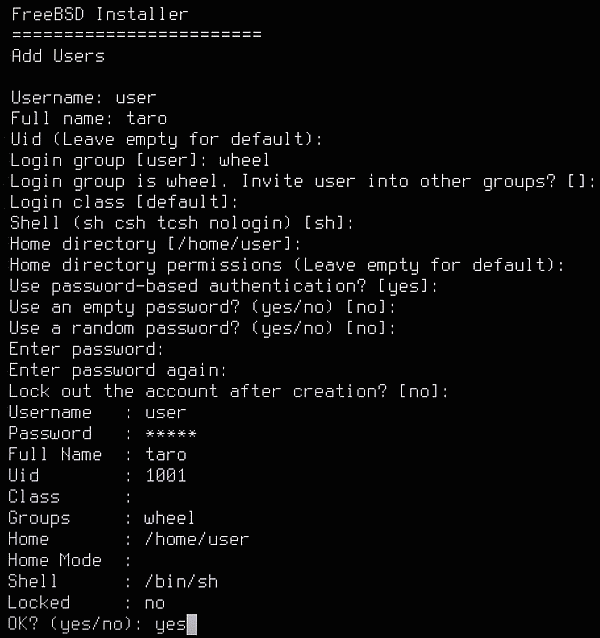Viewport: 600px width, 638px height.
Task: Click the Use a random password prompt
Action: pyautogui.click(x=202, y=328)
